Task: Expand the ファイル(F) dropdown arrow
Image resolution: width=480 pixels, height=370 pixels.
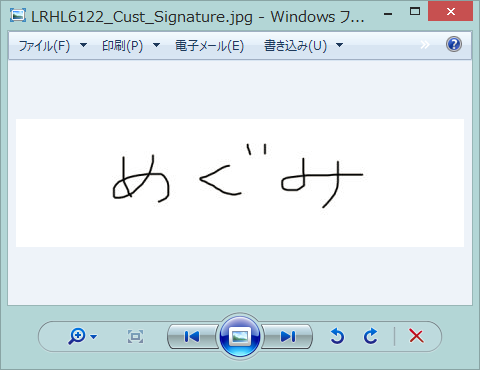Action: click(x=84, y=45)
